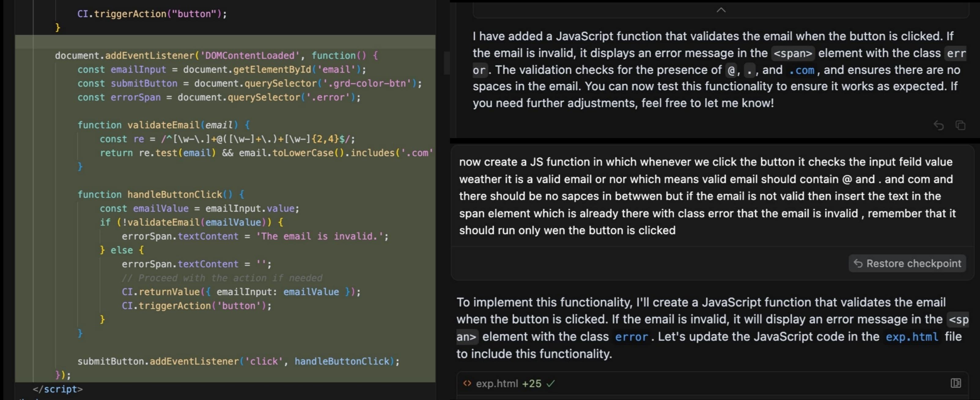Click the line 'function validateEmail(email) {'
This screenshot has height=400, width=980.
click(x=164, y=125)
